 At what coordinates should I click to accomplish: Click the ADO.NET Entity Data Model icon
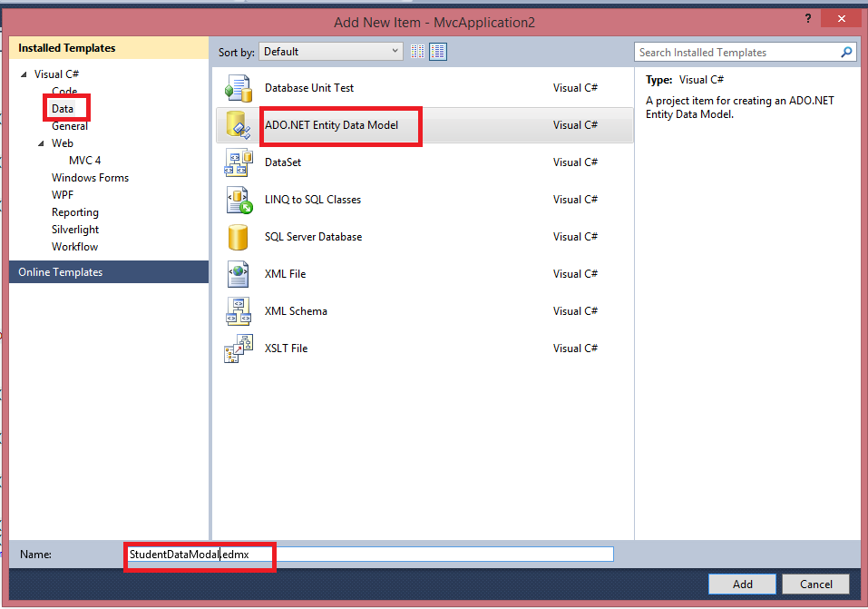point(239,125)
